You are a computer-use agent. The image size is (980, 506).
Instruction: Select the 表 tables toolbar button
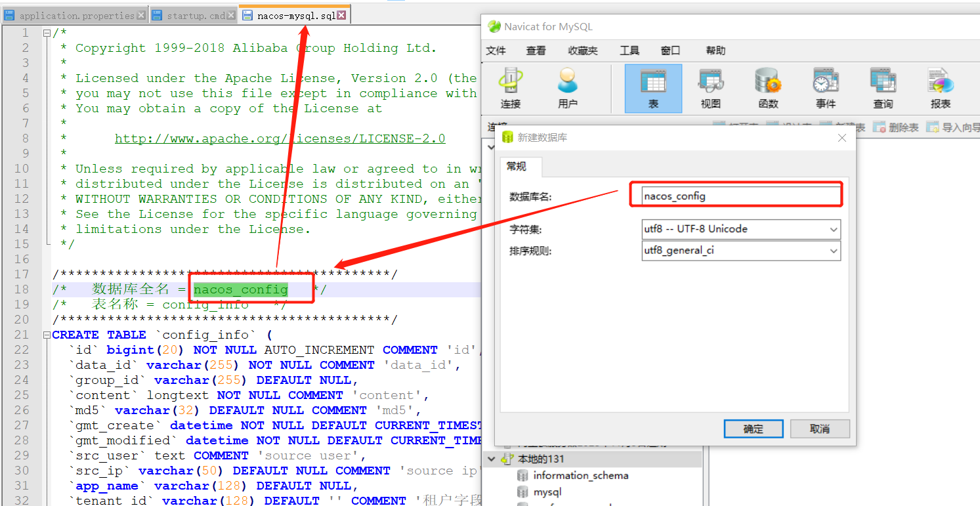653,88
